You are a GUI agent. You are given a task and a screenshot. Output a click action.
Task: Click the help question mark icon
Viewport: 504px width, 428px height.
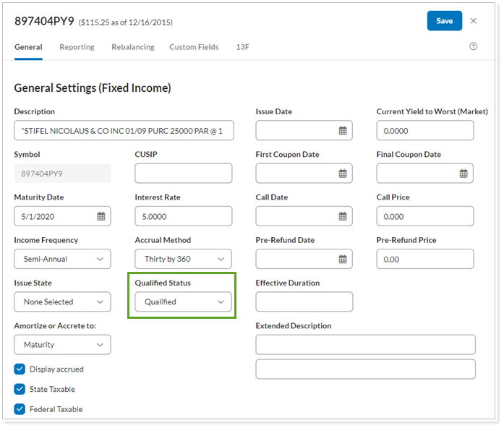[x=474, y=46]
